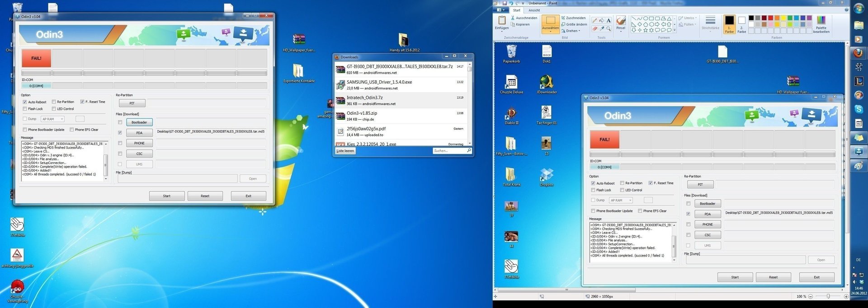Click Liste leeren in Downloads window
The height and width of the screenshot is (308, 868).
click(x=345, y=151)
